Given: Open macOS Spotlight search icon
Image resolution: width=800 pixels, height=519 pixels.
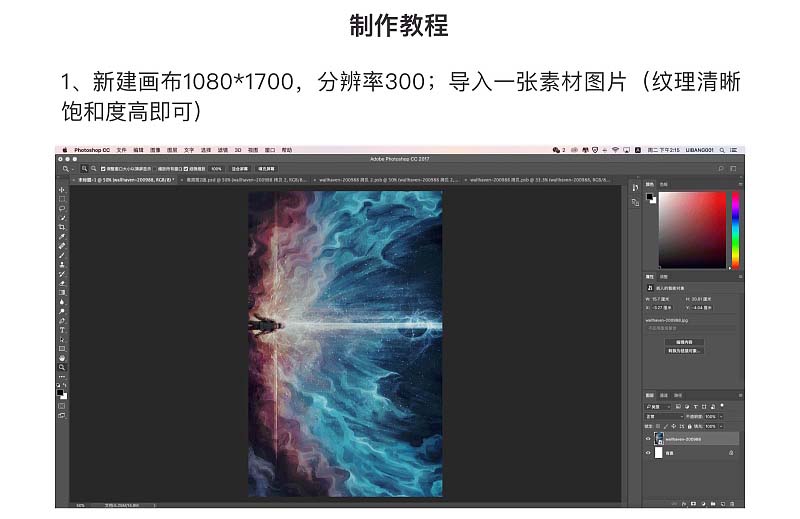Looking at the screenshot, I should coord(722,150).
